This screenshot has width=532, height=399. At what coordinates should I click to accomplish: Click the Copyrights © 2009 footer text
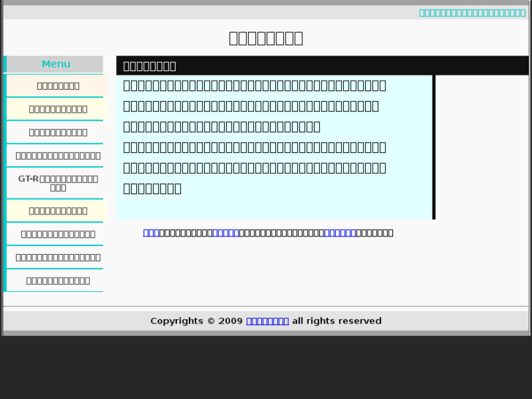196,321
